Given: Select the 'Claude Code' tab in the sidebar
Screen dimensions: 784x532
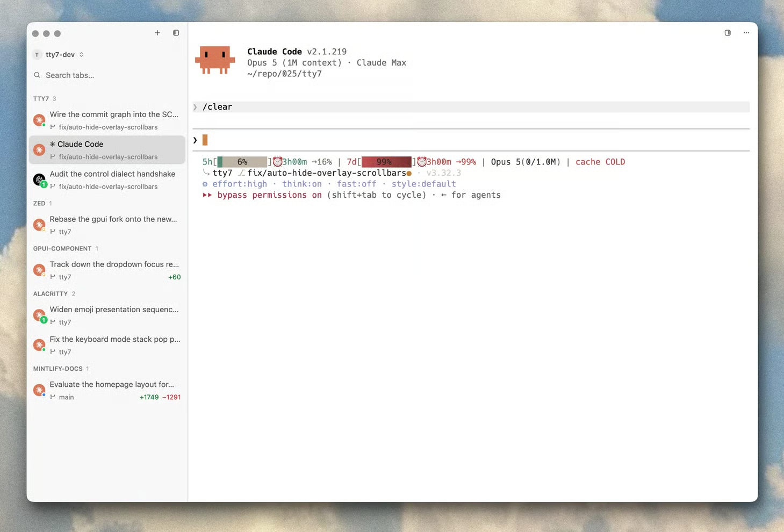Looking at the screenshot, I should pyautogui.click(x=107, y=150).
